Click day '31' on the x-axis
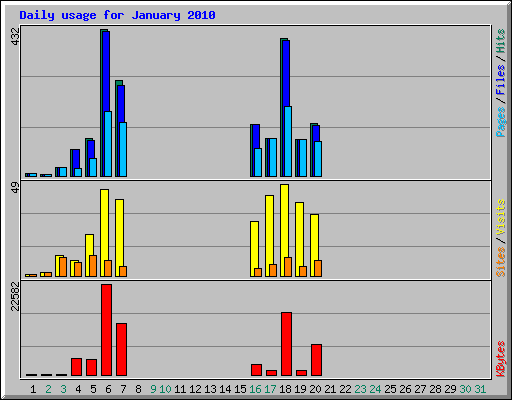Screen dimensions: 512x400 [480, 389]
